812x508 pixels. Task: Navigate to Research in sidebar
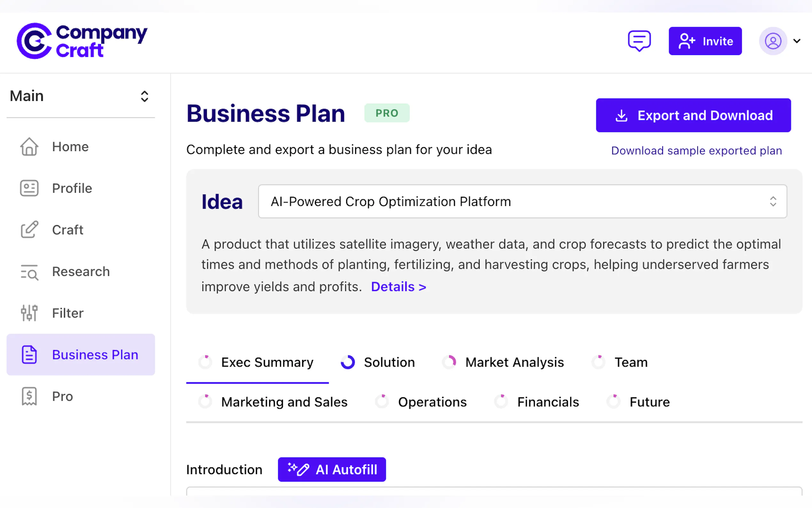81,272
